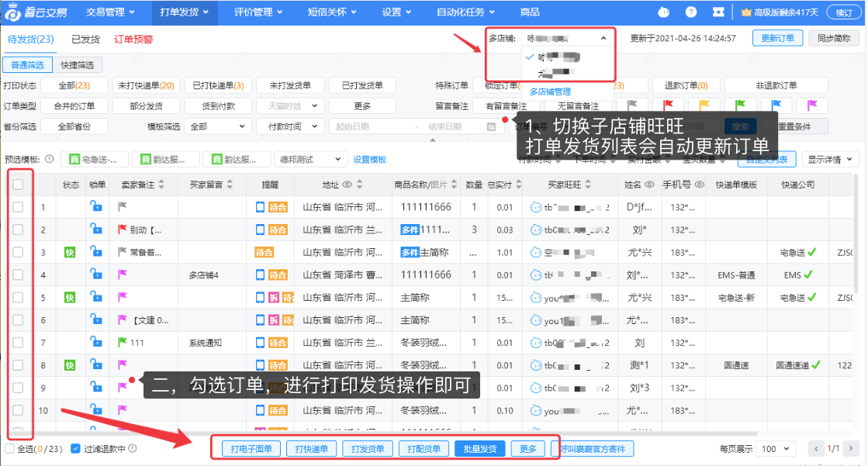Check the checkbox for order row 5
Viewport: 868px width, 466px height.
18,297
